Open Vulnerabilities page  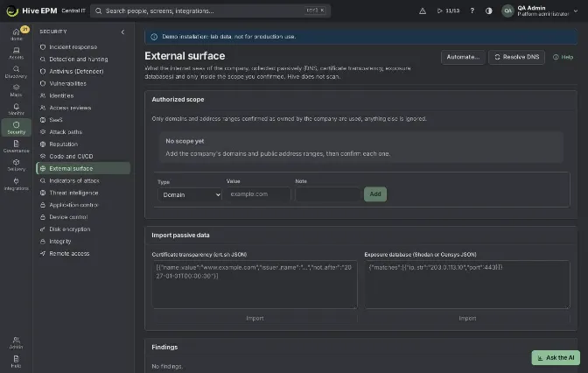83,83
